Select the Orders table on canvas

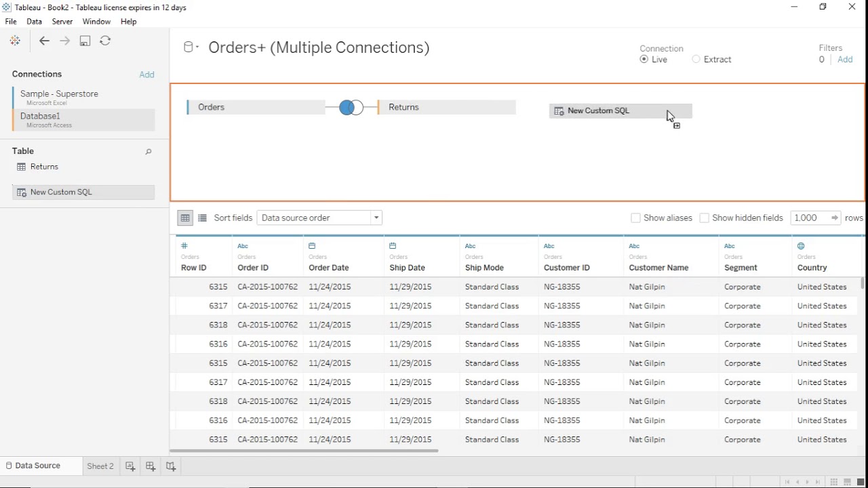(x=256, y=107)
